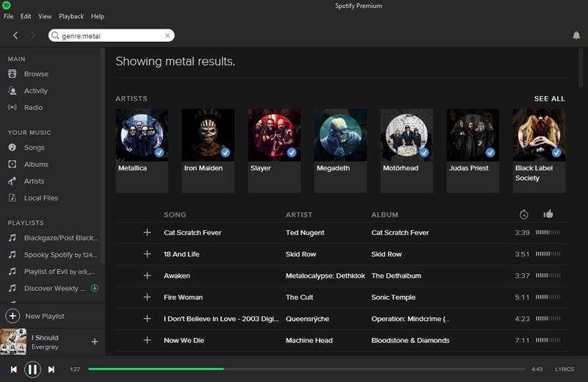The height and width of the screenshot is (382, 588).
Task: Open the Edit menu
Action: coord(26,16)
